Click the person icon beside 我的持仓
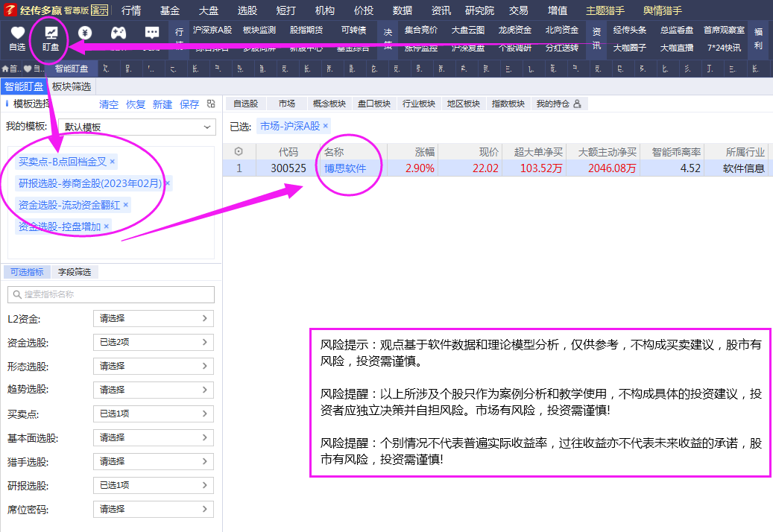The image size is (773, 532). 577,104
